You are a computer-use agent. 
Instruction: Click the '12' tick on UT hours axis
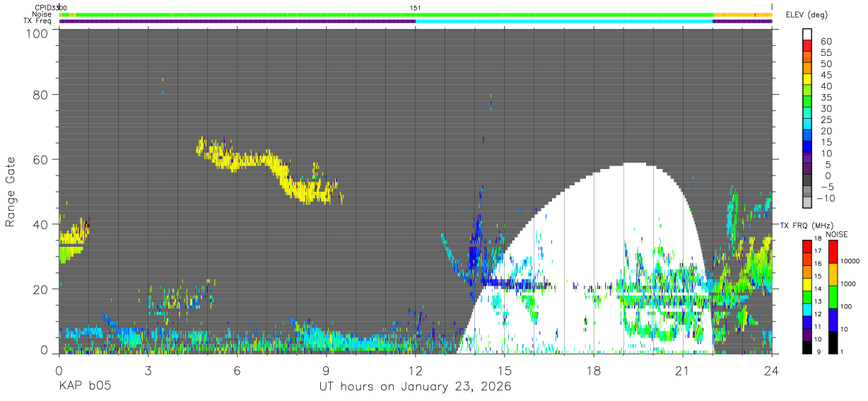(416, 370)
